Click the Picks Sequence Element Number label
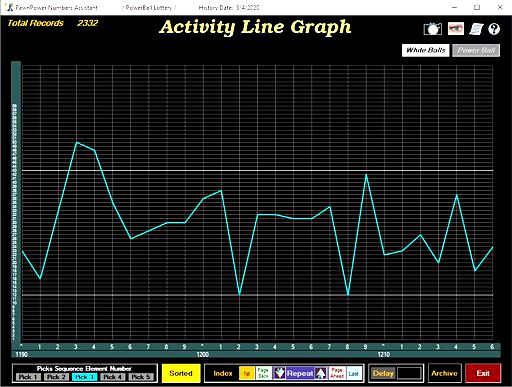The width and height of the screenshot is (512, 387). 84,368
